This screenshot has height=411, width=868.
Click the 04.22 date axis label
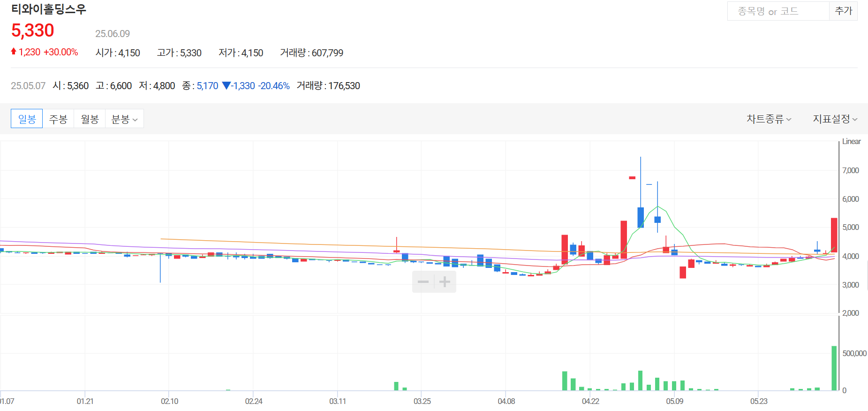(590, 401)
